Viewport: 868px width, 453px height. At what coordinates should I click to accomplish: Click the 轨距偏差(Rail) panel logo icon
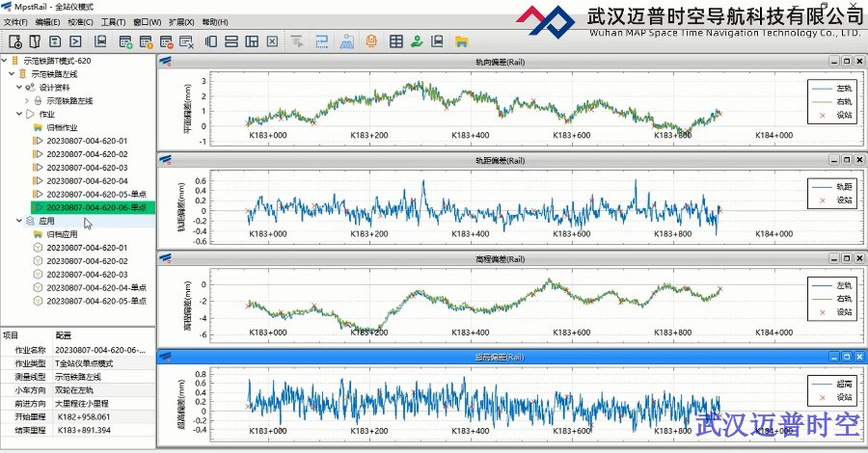(165, 160)
